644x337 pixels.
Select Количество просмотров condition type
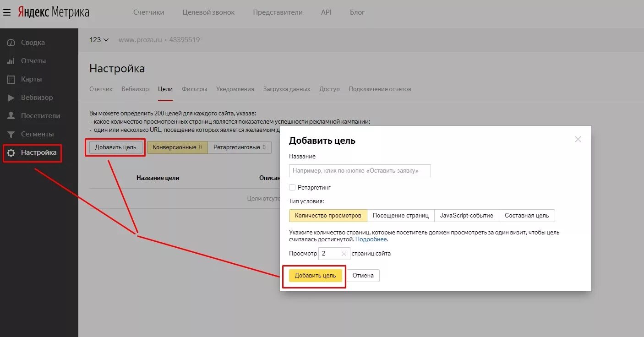tap(328, 215)
